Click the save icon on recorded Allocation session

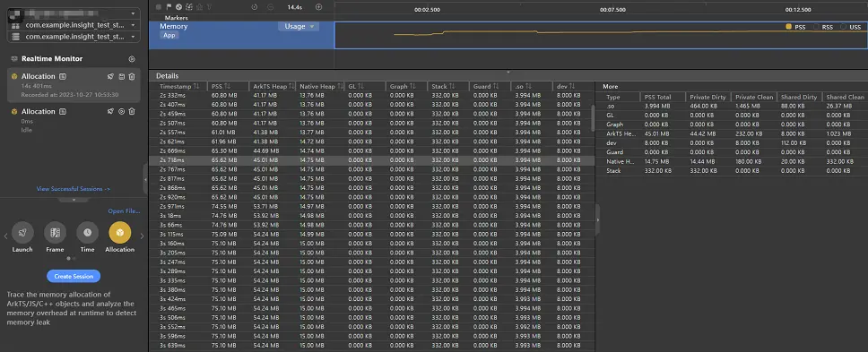tap(121, 76)
